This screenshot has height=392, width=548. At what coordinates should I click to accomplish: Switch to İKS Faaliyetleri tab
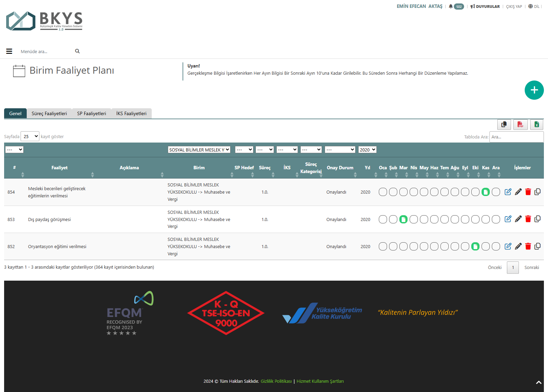131,113
